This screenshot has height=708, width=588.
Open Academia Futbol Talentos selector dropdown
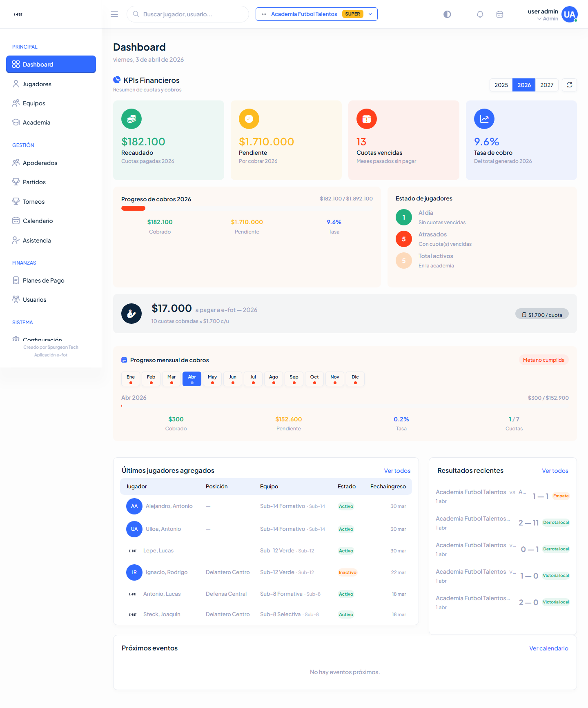pos(316,14)
